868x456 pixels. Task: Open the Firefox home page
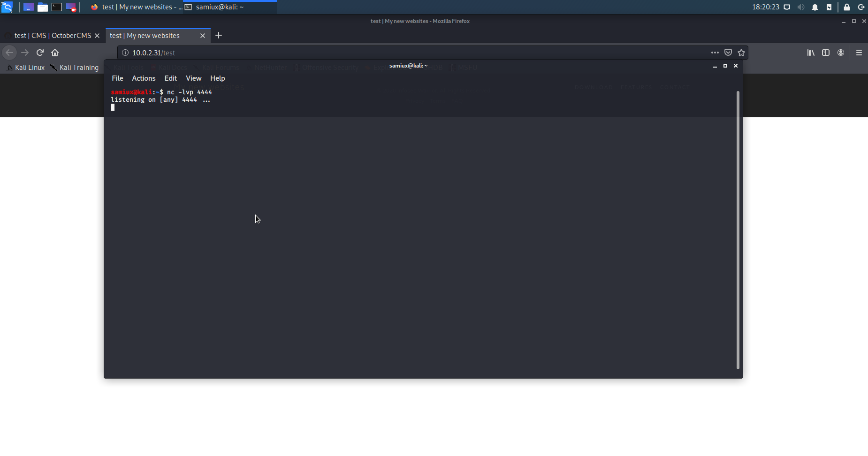(x=55, y=53)
